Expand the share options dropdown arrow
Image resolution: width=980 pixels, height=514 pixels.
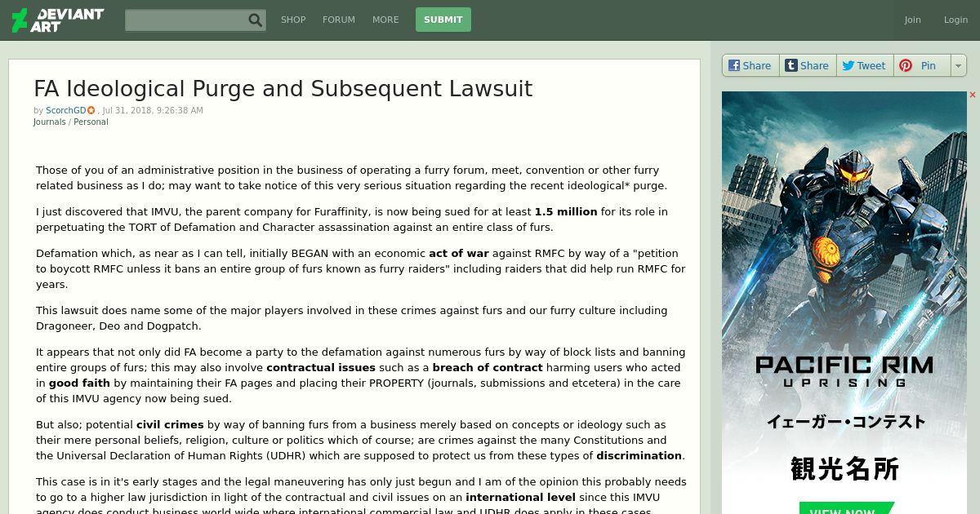[959, 65]
